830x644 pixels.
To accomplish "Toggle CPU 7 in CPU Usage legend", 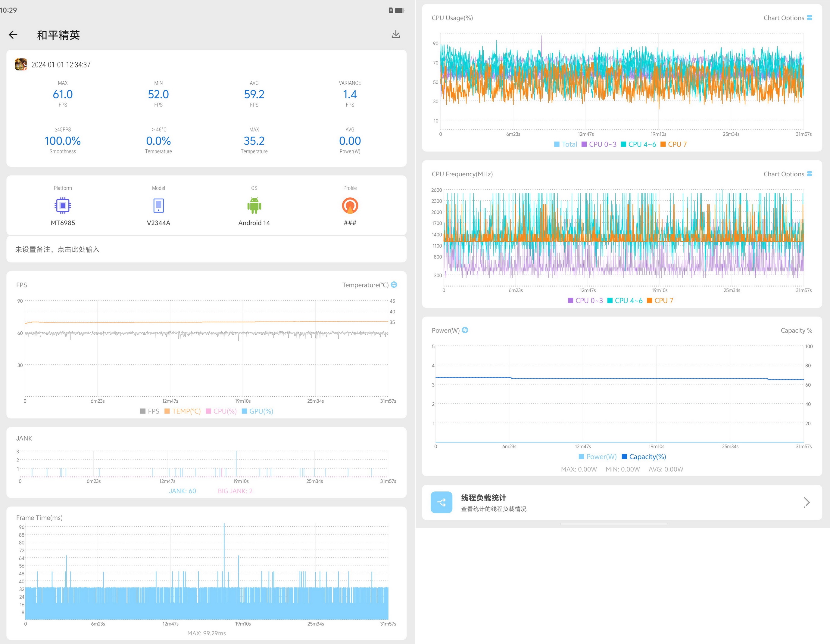I will 673,144.
